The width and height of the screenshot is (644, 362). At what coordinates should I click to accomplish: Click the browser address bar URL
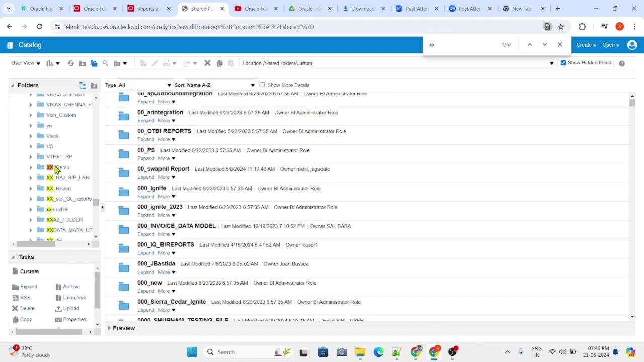click(190, 27)
